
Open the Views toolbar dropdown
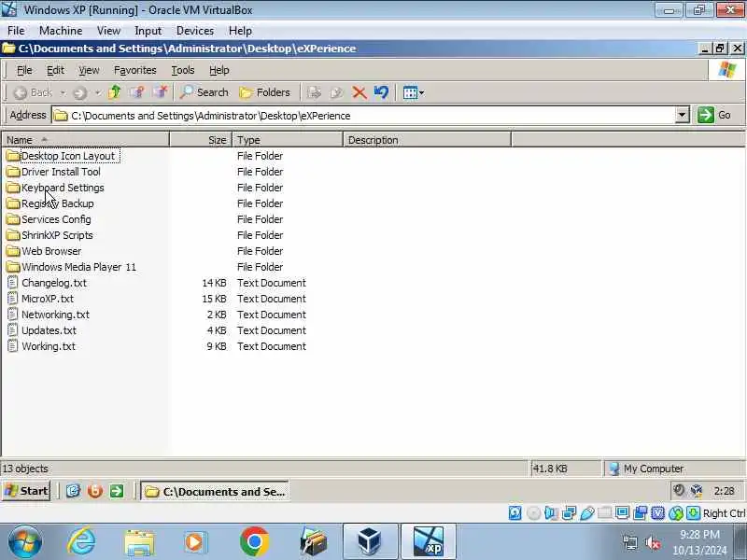413,92
